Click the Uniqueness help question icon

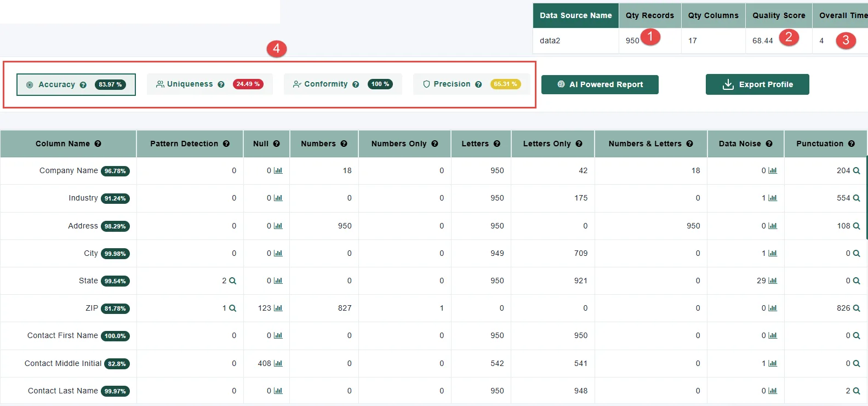[x=221, y=84]
